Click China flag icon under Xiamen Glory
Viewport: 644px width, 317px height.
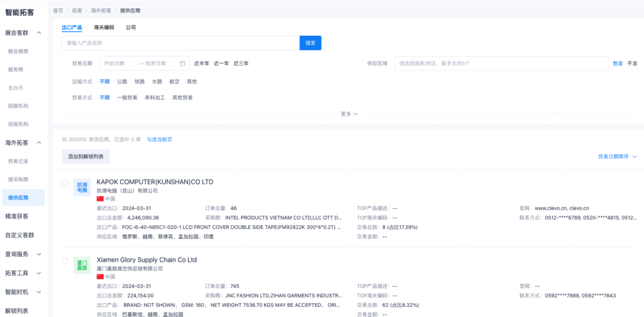pos(100,277)
